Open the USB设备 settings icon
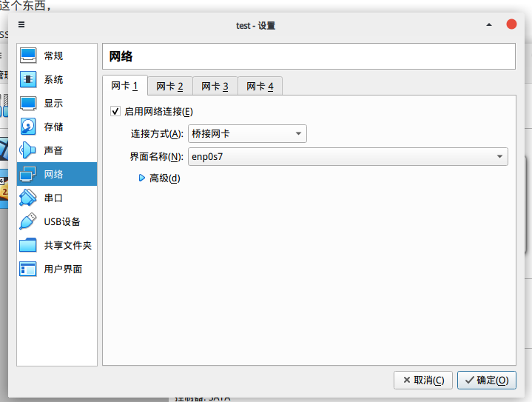 [28, 221]
